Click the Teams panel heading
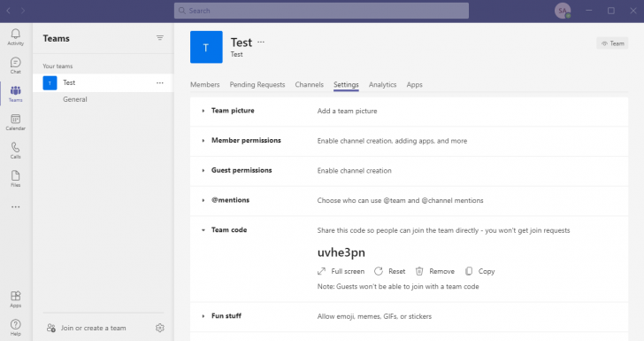The height and width of the screenshot is (341, 644). pos(57,38)
